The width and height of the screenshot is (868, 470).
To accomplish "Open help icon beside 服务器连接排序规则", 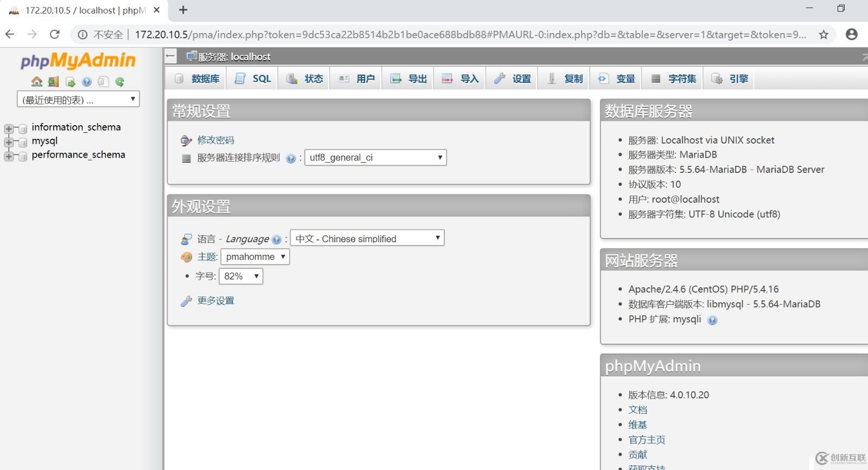I will (x=291, y=158).
